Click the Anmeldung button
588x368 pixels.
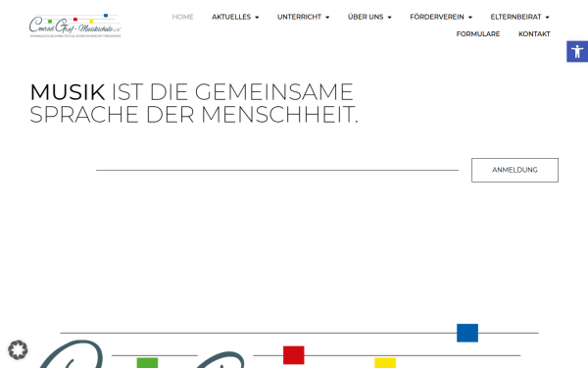(x=514, y=170)
